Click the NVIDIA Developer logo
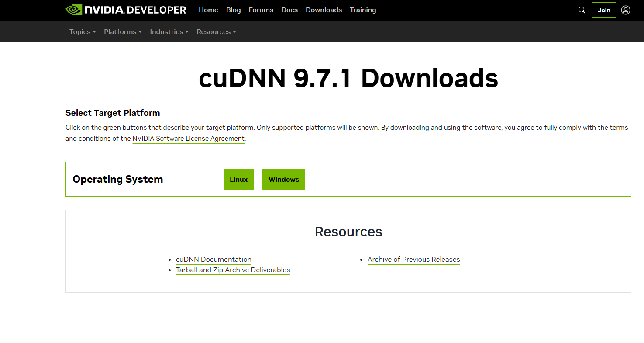The image size is (644, 343). click(126, 10)
